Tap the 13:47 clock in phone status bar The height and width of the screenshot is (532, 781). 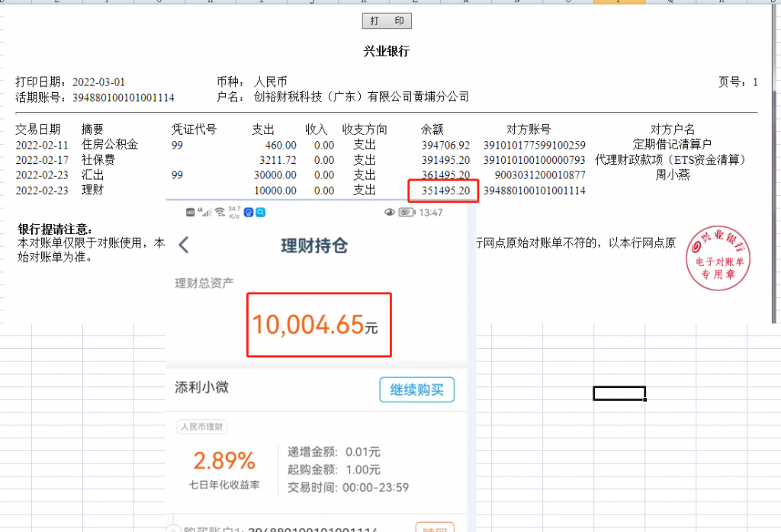431,213
